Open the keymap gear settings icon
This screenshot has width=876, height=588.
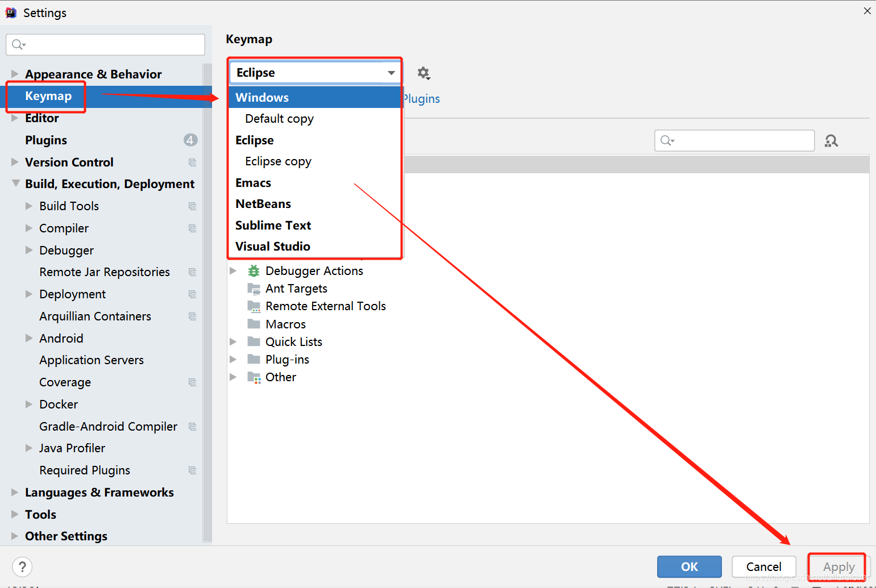coord(424,73)
